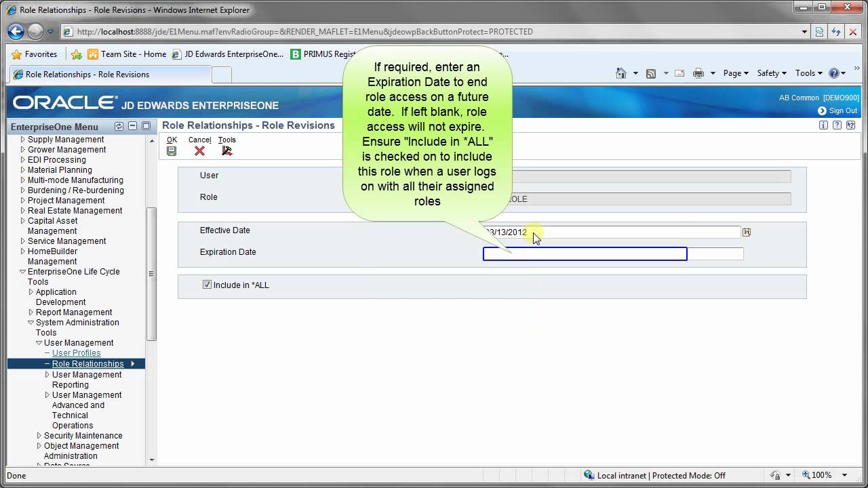Click the Sign Out link

coord(843,110)
